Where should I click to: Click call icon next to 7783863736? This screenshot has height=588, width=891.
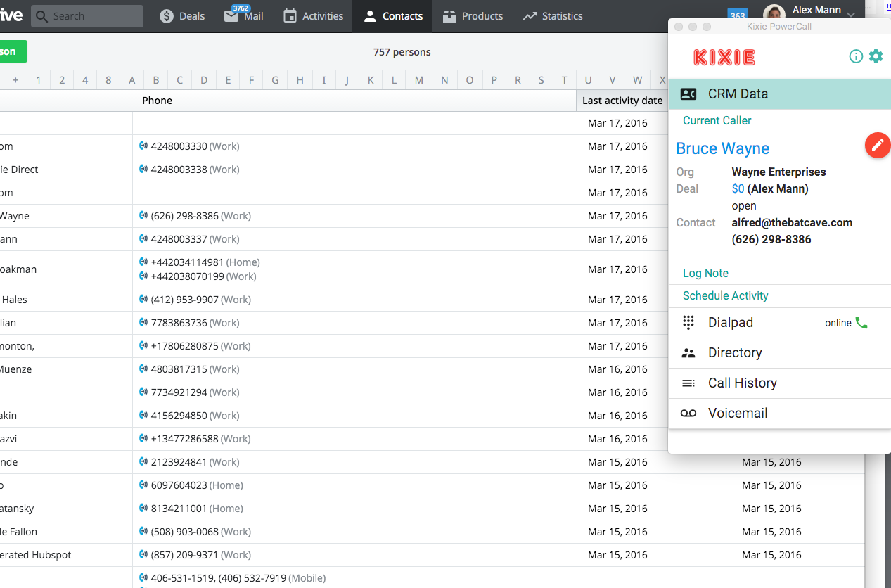tap(143, 323)
